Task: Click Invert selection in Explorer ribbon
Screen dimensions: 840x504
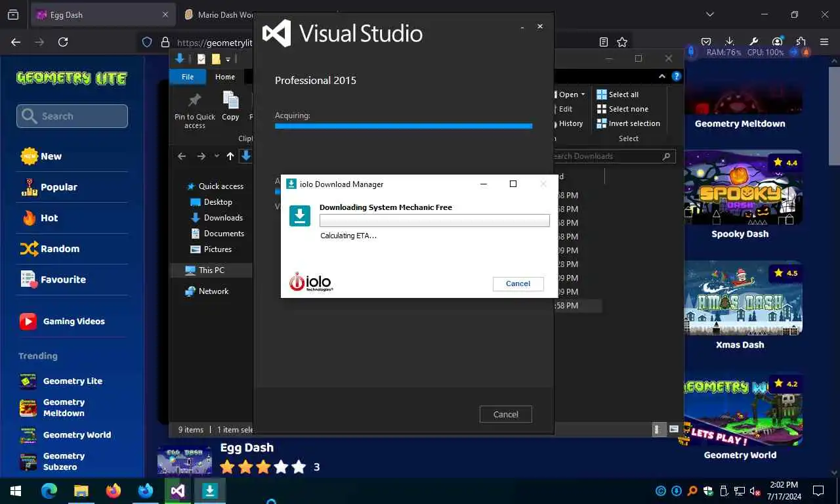Action: click(628, 123)
